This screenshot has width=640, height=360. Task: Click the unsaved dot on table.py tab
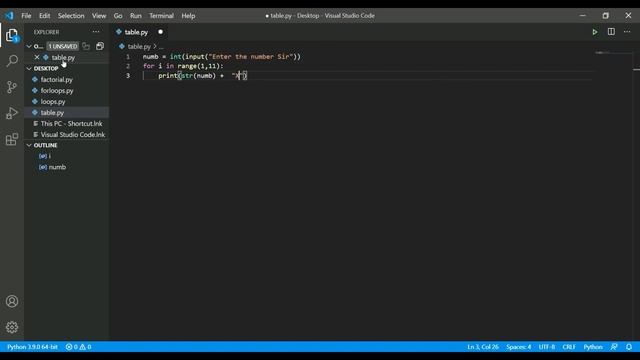coord(160,32)
